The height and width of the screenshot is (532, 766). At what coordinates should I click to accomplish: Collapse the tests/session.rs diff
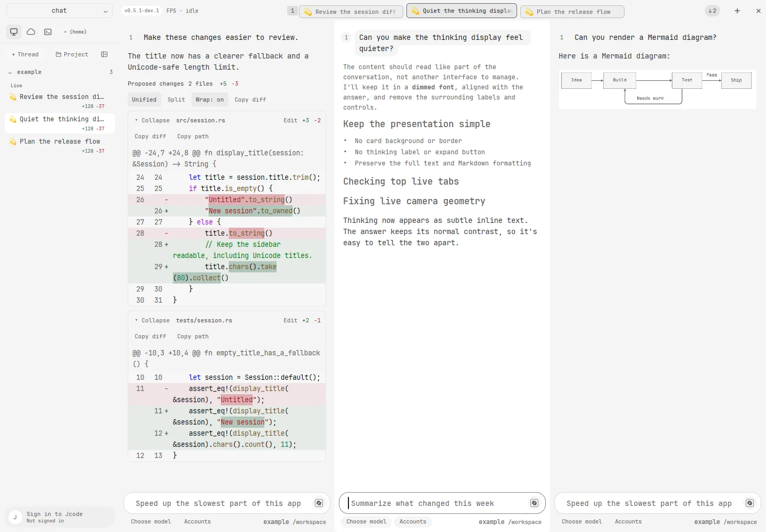152,321
